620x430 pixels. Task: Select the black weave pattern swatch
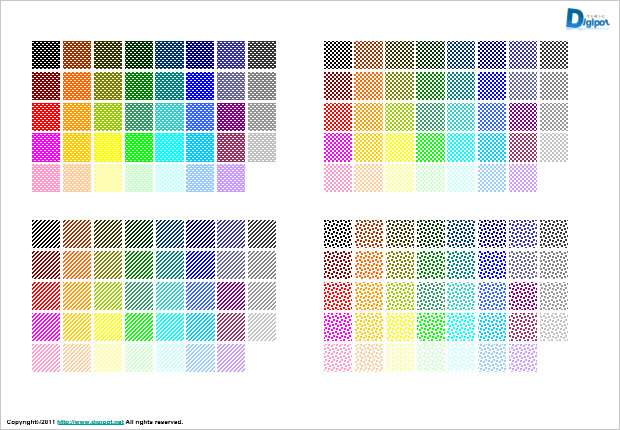point(46,54)
